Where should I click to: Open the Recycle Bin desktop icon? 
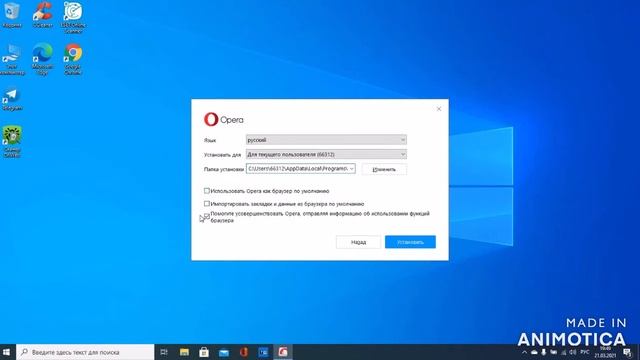[x=12, y=14]
